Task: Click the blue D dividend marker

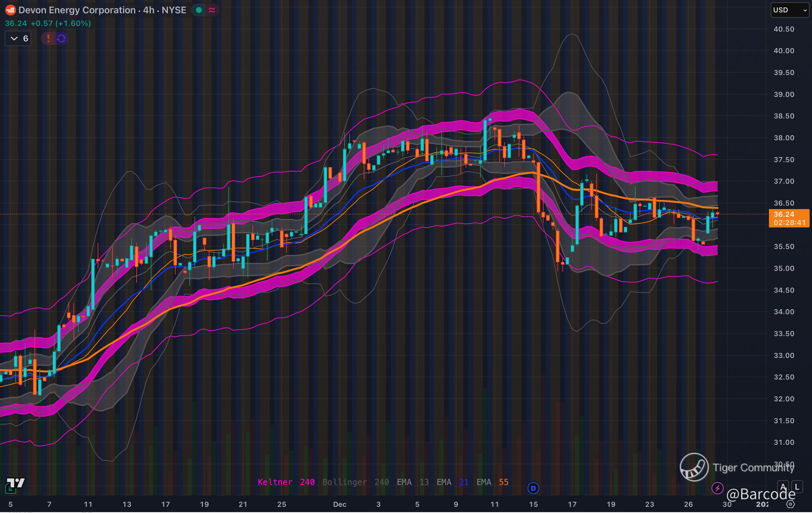Action: pos(533,488)
